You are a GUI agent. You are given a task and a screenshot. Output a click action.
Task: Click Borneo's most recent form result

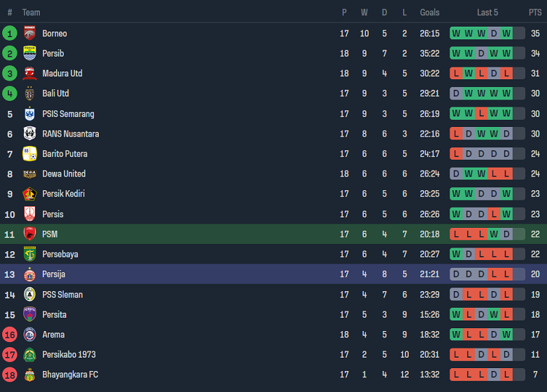[x=506, y=33]
